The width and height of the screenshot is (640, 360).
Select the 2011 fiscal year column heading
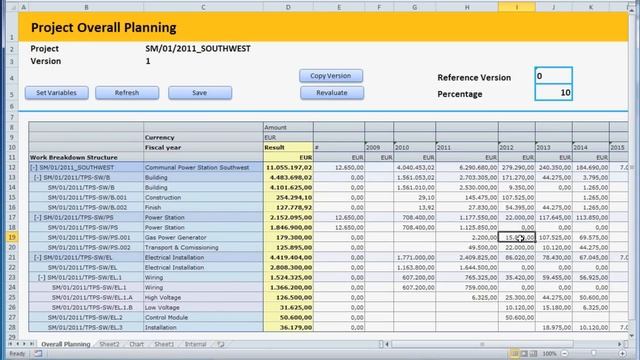click(467, 147)
